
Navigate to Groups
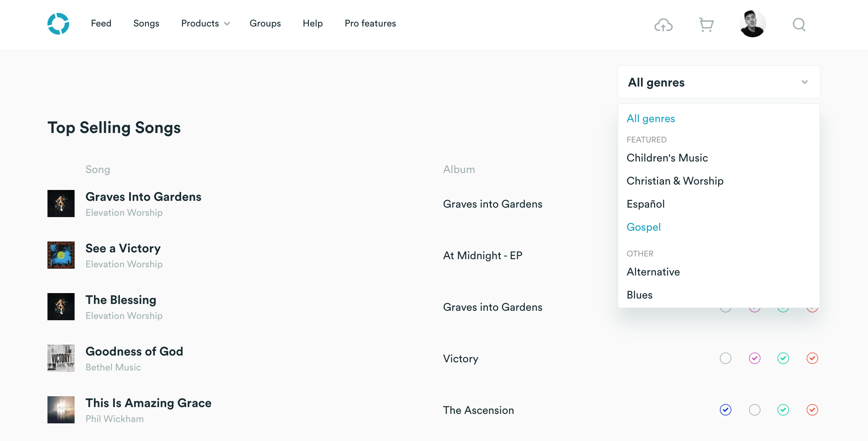pyautogui.click(x=265, y=23)
